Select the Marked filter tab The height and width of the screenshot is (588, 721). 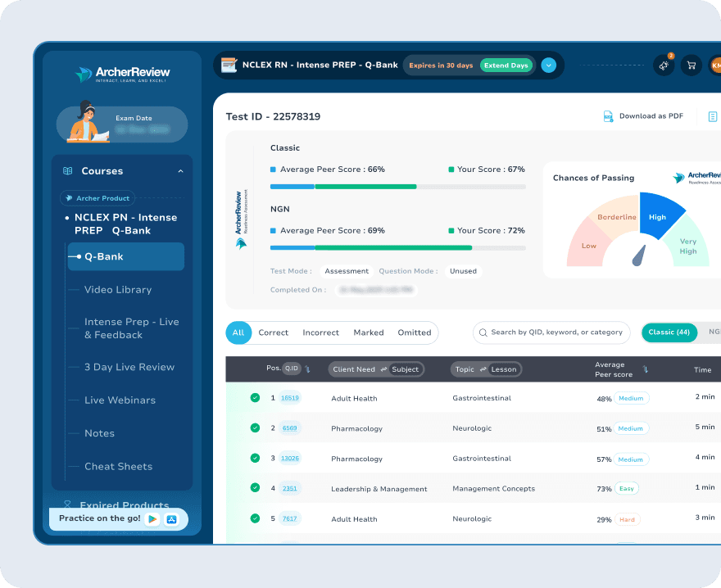(x=368, y=332)
